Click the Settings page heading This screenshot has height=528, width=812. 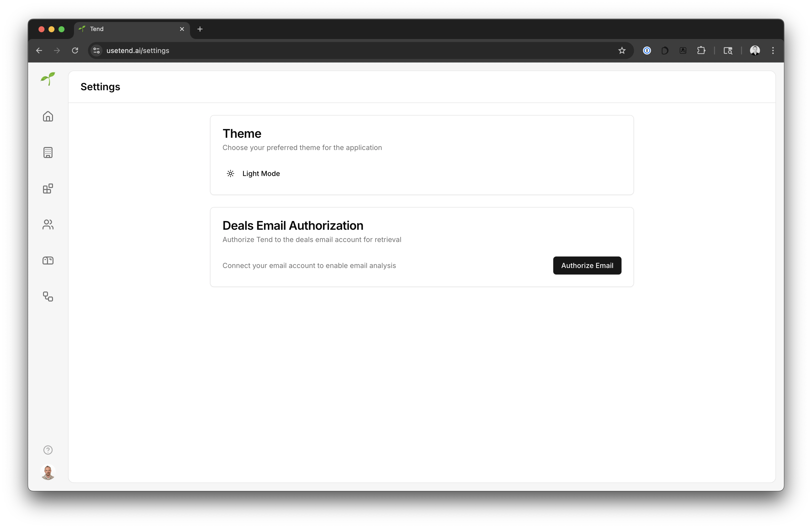tap(100, 87)
